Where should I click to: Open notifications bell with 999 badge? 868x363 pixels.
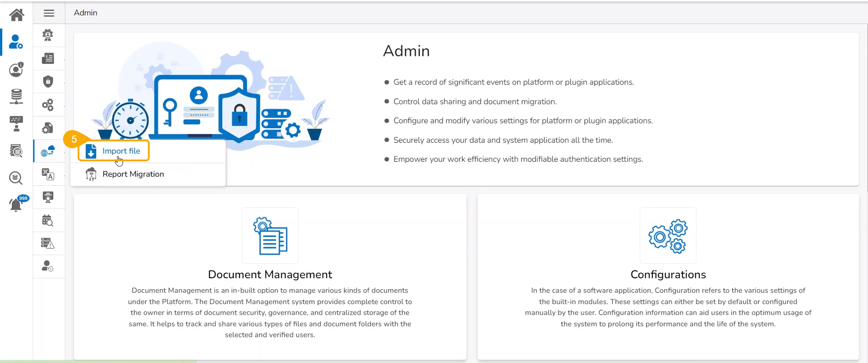click(16, 204)
